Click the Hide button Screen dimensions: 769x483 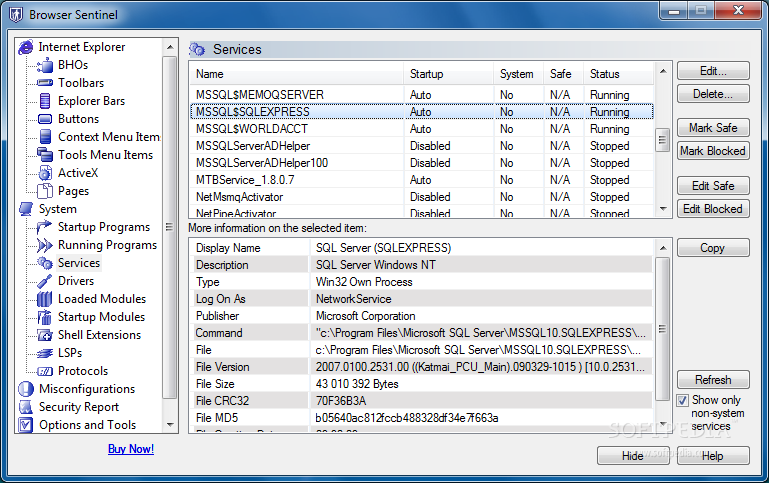pos(633,456)
